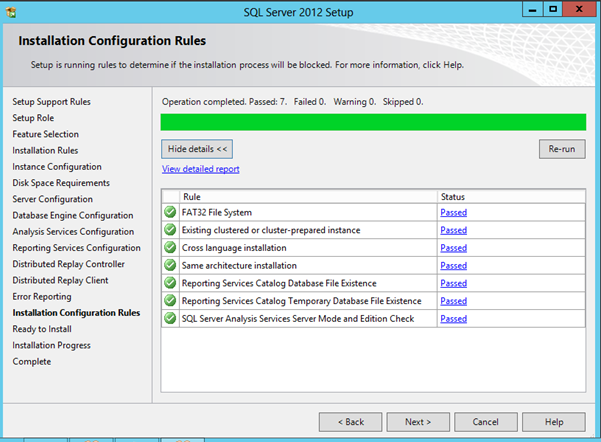Click green check icon for FAT32 File System
Screen dimensions: 601x442
point(170,212)
